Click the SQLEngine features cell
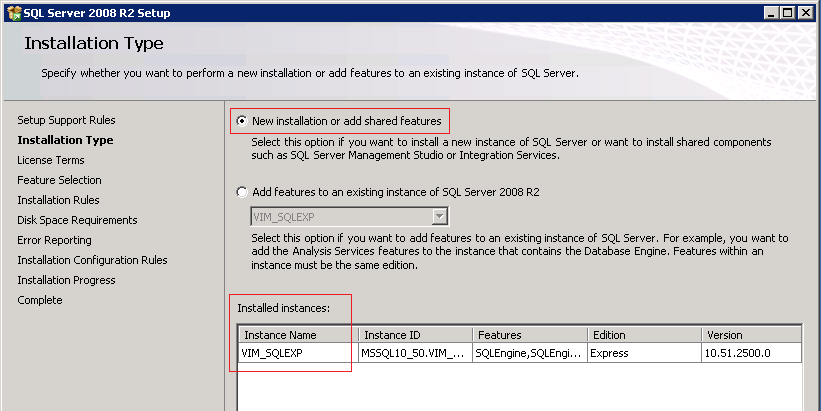821x411 pixels. (529, 353)
